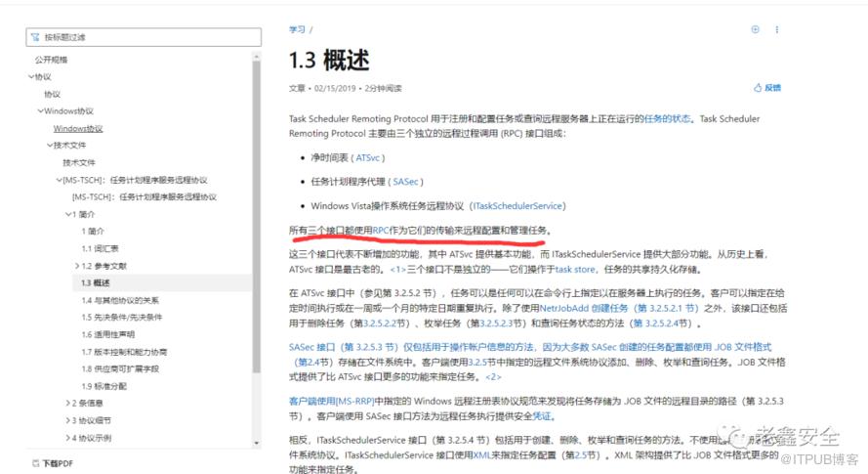The height and width of the screenshot is (474, 868).
Task: Open the SASec 接口 (第 3.2.5.3 节) link
Action: point(344,347)
